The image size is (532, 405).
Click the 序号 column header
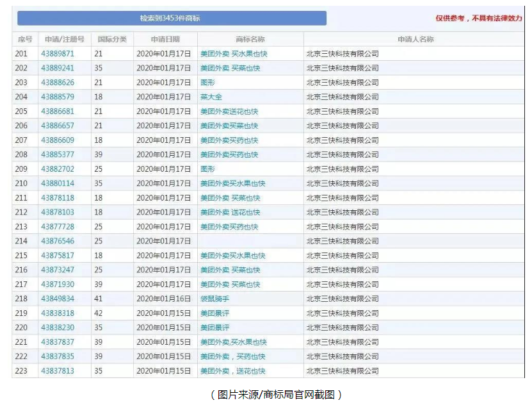(24, 40)
